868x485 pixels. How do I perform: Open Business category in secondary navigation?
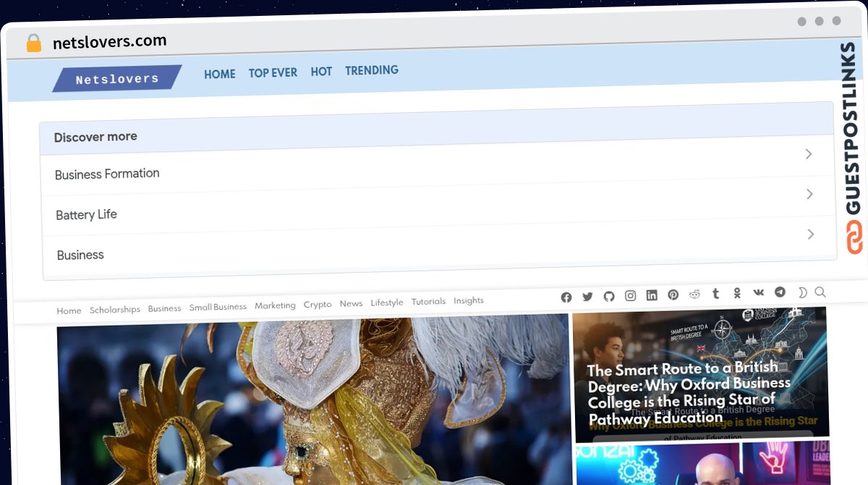point(164,308)
